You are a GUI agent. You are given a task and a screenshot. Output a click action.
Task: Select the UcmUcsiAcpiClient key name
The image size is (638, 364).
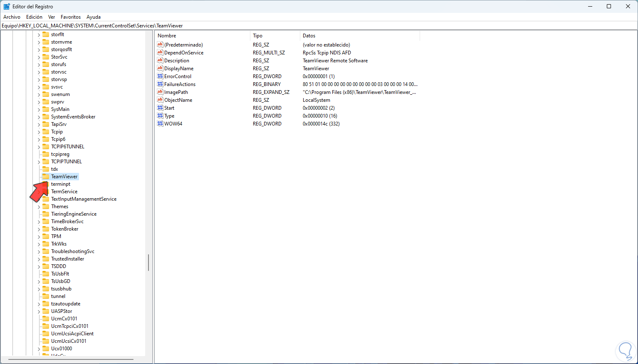(72, 334)
